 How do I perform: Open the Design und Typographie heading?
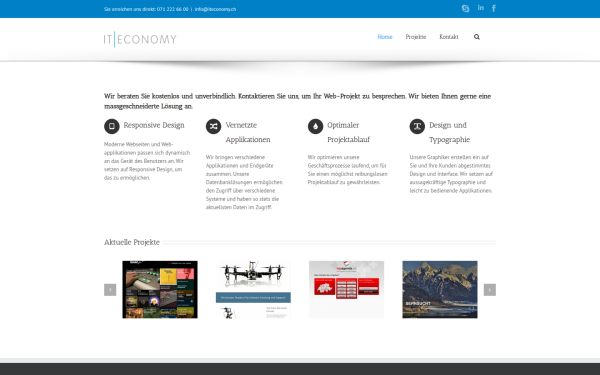pos(450,132)
